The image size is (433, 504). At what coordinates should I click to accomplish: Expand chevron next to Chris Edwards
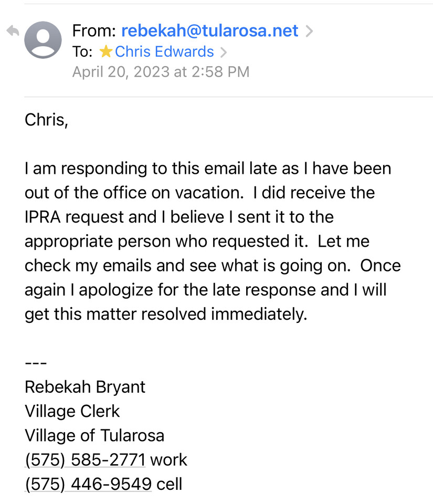[x=223, y=52]
